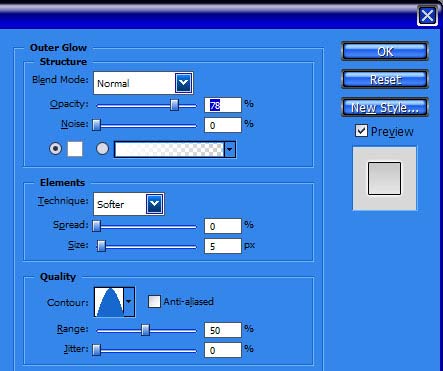Image resolution: width=443 pixels, height=371 pixels.
Task: Click the Reset button
Action: click(x=385, y=79)
